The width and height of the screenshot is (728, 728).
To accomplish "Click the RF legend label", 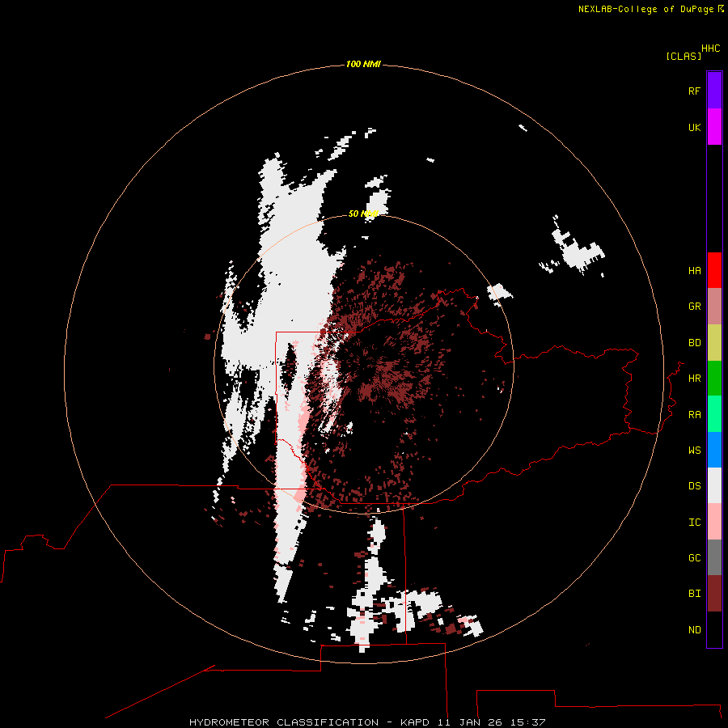I will tap(694, 91).
